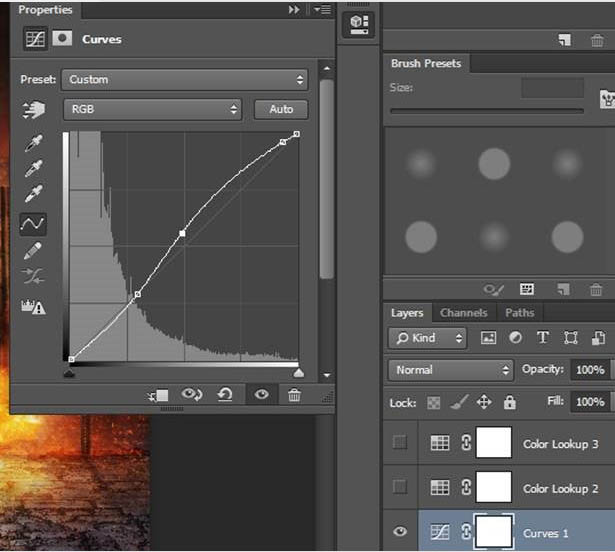Viewport: 615px width, 552px height.
Task: Select the Properties panel tab
Action: click(x=45, y=9)
